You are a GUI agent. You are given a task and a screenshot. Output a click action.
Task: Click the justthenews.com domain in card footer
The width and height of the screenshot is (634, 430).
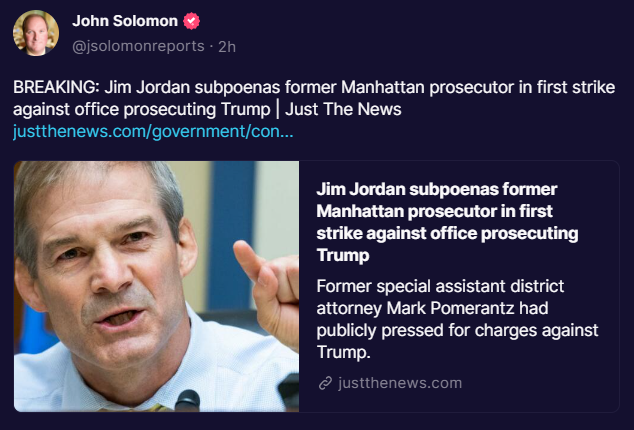click(400, 383)
